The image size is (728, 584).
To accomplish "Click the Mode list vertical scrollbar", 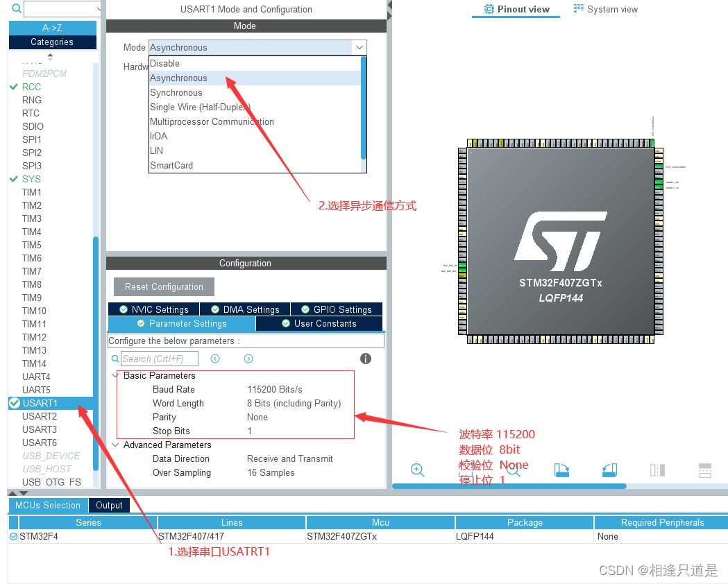I will click(x=364, y=108).
